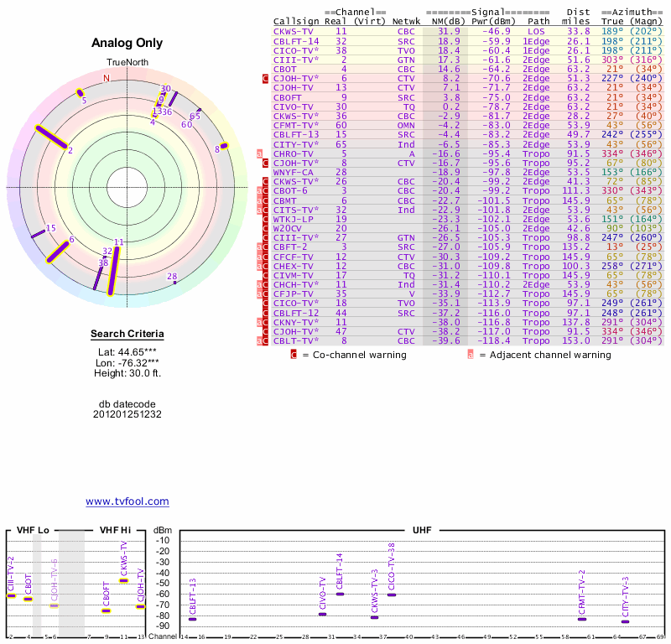Click the www.tvfool.com link
The image size is (671, 644).
pyautogui.click(x=127, y=501)
